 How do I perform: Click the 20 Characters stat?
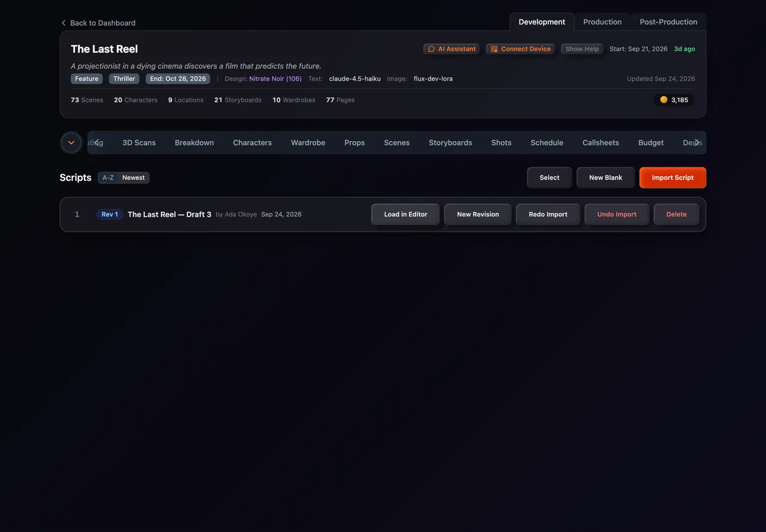[x=136, y=100]
